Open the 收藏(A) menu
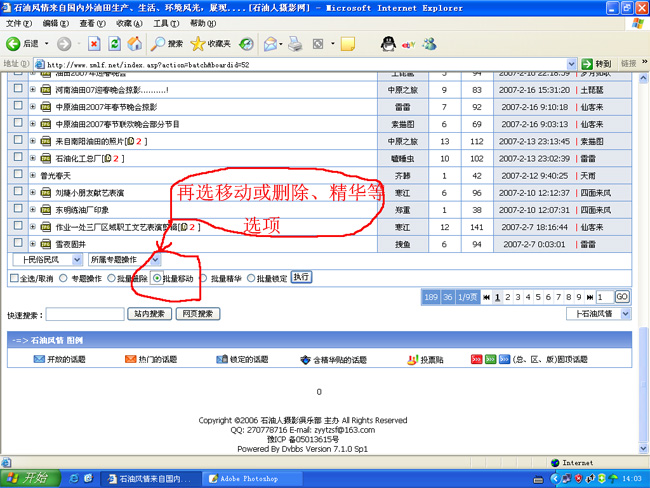 (x=129, y=24)
